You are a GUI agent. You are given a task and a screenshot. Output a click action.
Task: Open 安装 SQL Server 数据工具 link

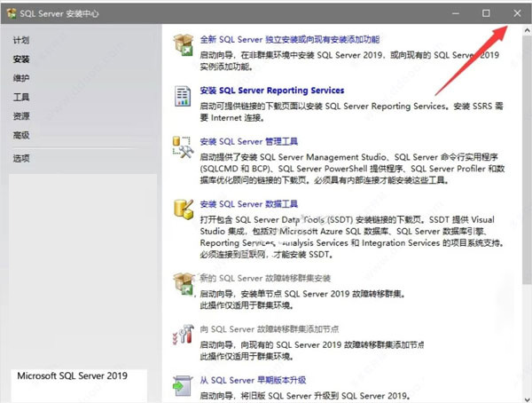coord(248,204)
